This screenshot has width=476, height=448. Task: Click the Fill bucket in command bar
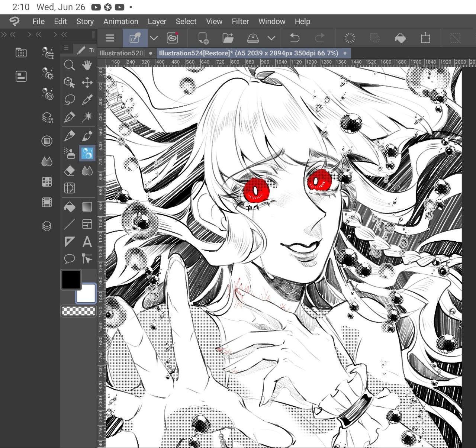pos(400,38)
